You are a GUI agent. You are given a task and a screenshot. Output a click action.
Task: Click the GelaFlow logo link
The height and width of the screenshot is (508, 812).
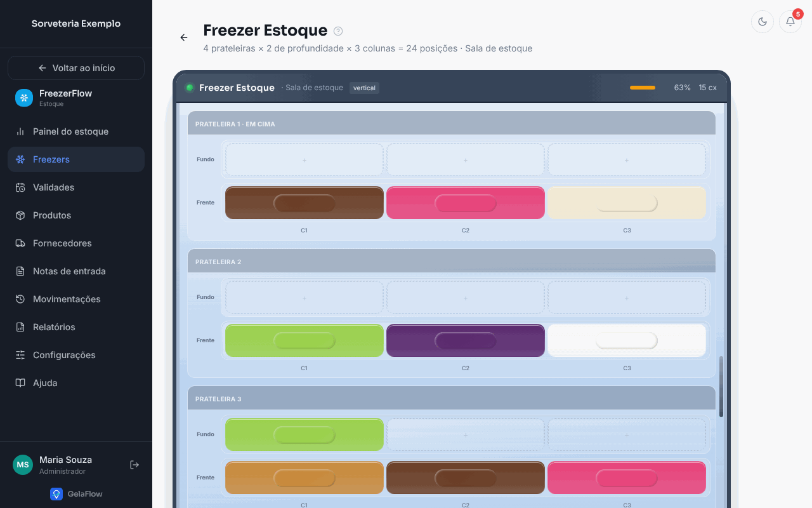(76, 493)
